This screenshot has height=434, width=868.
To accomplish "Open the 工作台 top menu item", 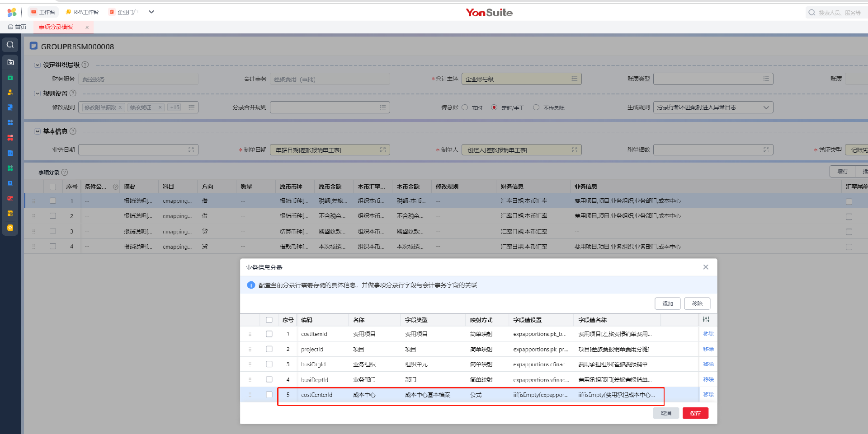I will click(x=43, y=12).
